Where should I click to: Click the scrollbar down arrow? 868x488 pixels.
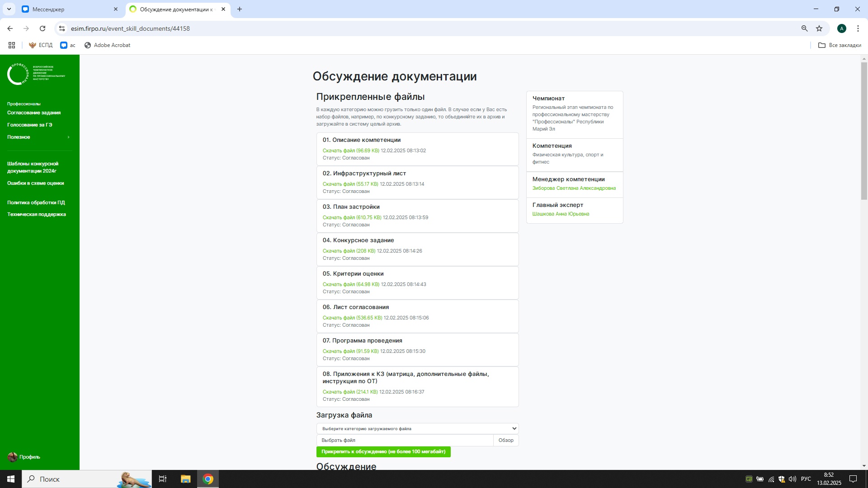(864, 466)
